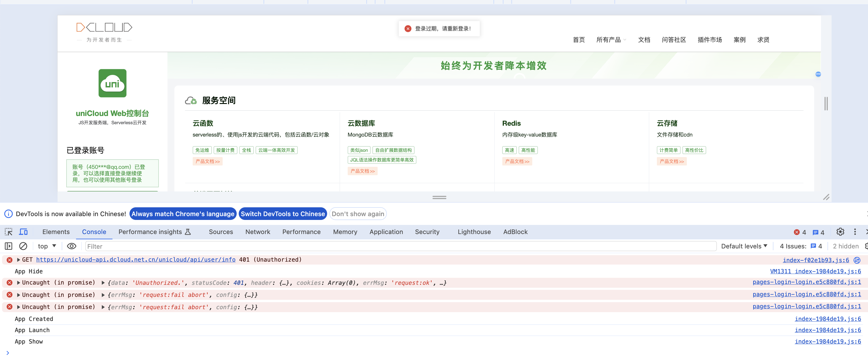This screenshot has width=868, height=360.
Task: Show the console sidebar panel icon
Action: 9,246
